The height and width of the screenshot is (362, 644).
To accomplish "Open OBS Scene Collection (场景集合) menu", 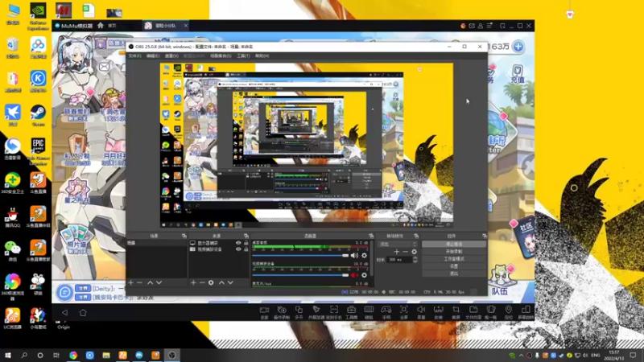I will click(x=221, y=56).
